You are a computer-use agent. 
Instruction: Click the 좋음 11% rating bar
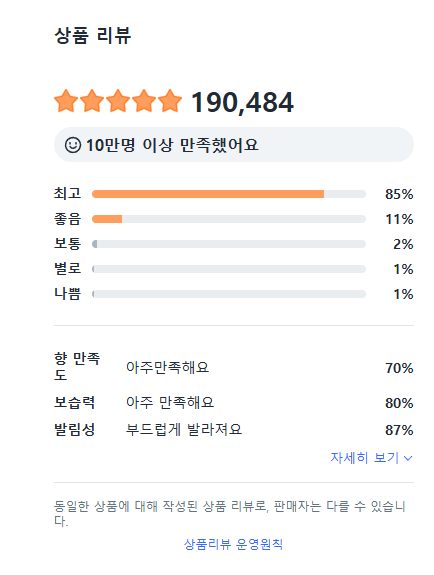coord(229,219)
